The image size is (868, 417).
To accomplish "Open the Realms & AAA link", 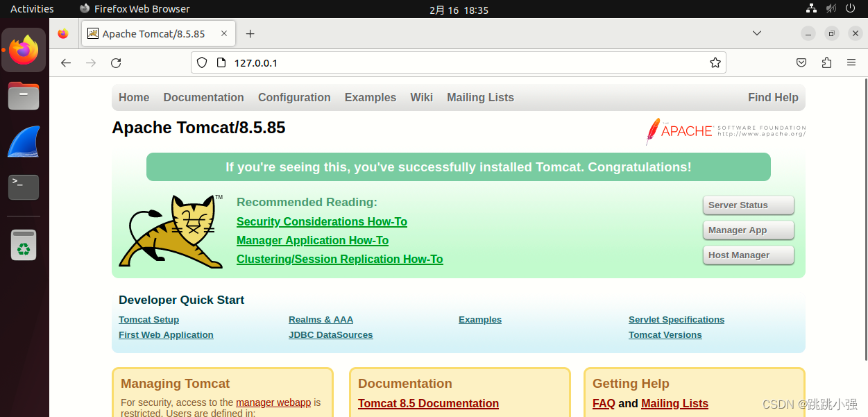I will [x=321, y=320].
